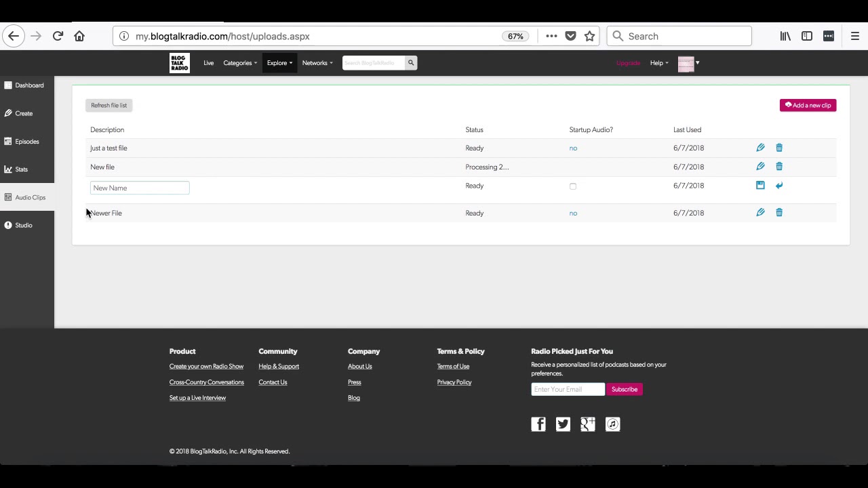The height and width of the screenshot is (488, 868).
Task: Open Create your own Radio Show link
Action: click(206, 367)
